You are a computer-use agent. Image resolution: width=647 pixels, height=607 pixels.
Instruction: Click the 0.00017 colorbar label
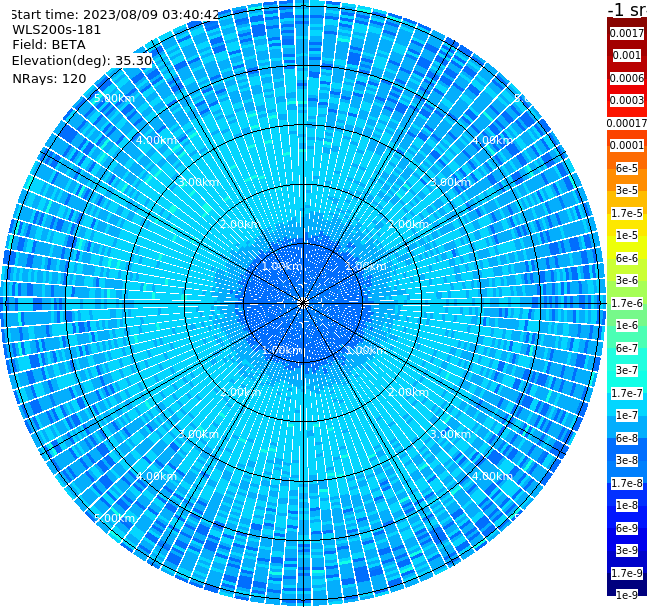pyautogui.click(x=627, y=123)
